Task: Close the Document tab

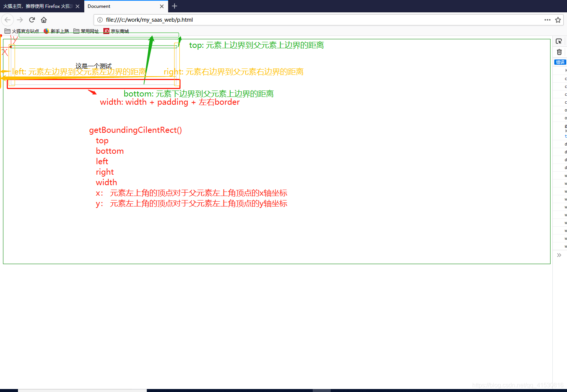Action: [162, 6]
